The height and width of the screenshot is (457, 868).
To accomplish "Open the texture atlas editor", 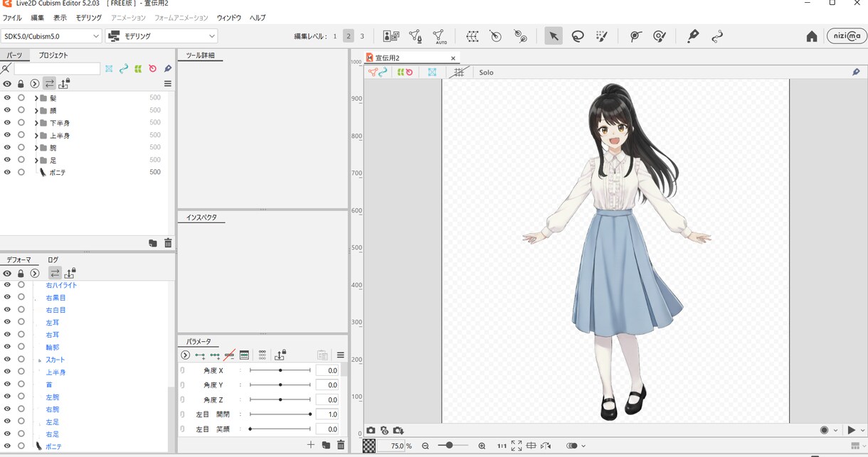I will click(x=391, y=36).
